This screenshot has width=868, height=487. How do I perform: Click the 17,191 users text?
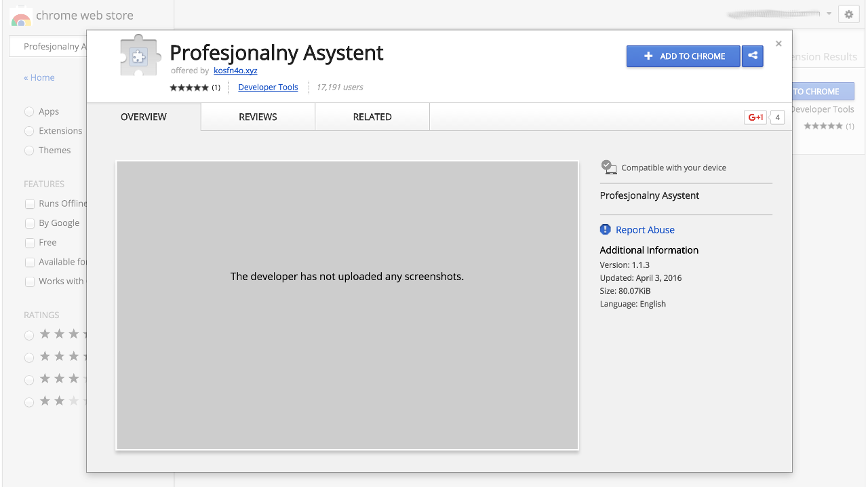(340, 87)
